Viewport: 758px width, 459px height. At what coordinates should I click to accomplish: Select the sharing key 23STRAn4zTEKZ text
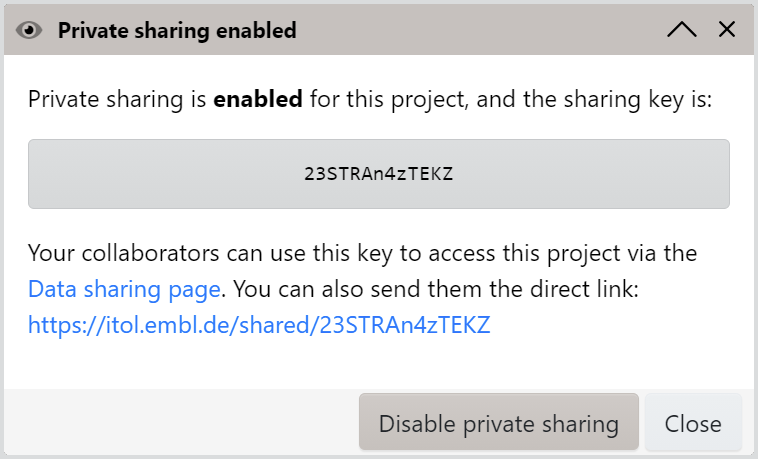point(378,173)
